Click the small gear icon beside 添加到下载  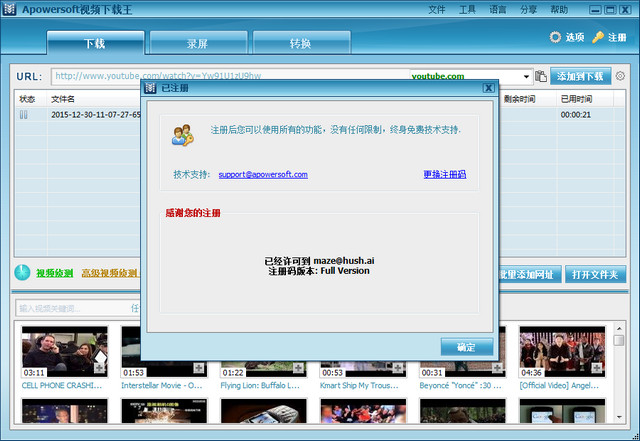tap(620, 76)
